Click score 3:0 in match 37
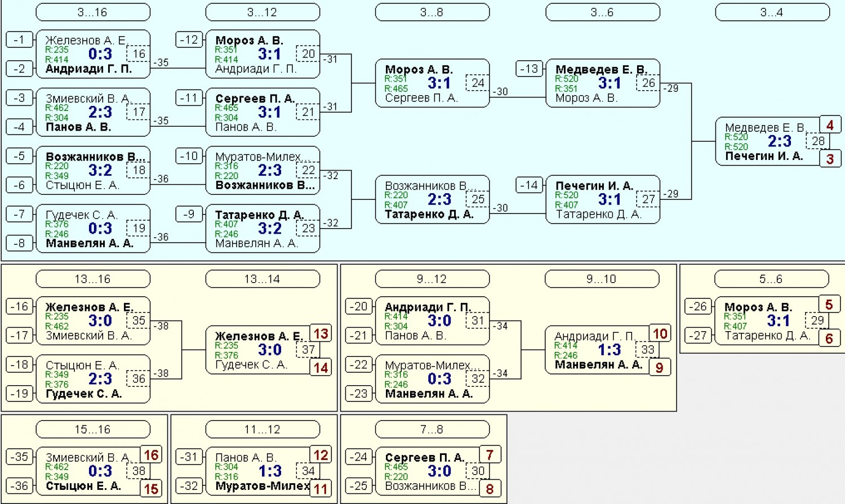The height and width of the screenshot is (504, 845). click(x=270, y=349)
